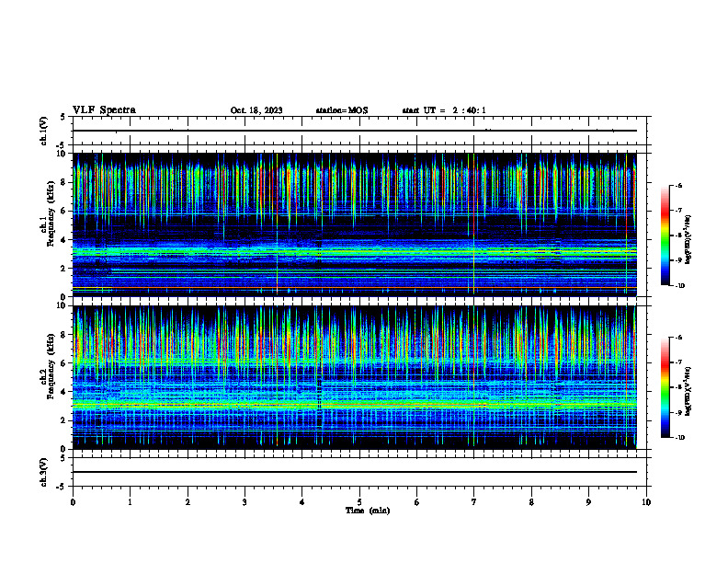Viewport: 728px width, 563px height.
Task: Select the ch.2 "Frequency (kHz)" axis label
Action: 51,366
